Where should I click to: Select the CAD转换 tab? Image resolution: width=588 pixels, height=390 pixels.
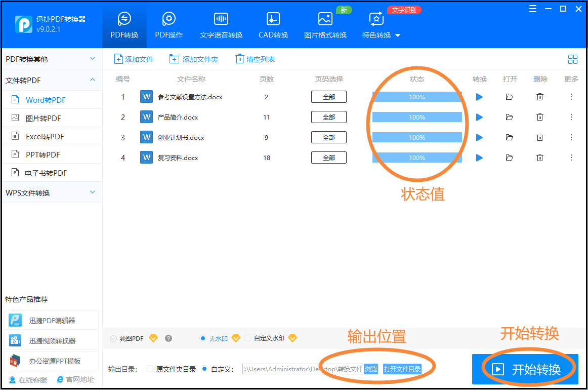[273, 25]
